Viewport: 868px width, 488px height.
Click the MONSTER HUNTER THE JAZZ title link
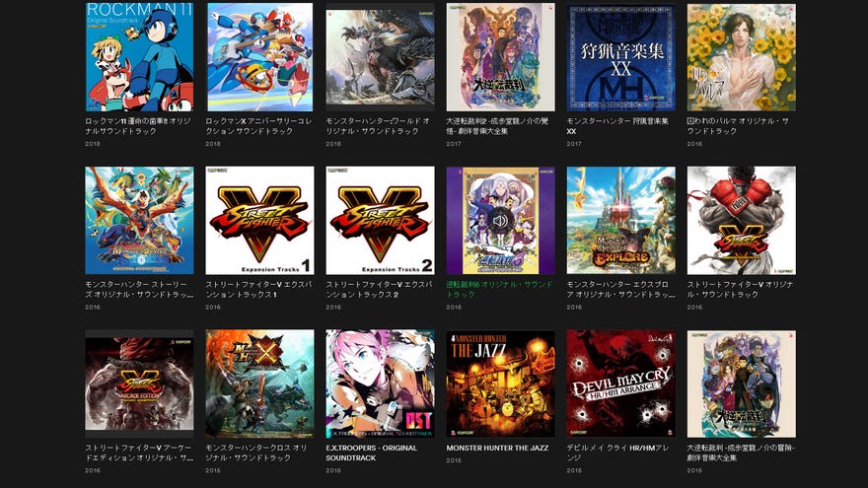[497, 448]
